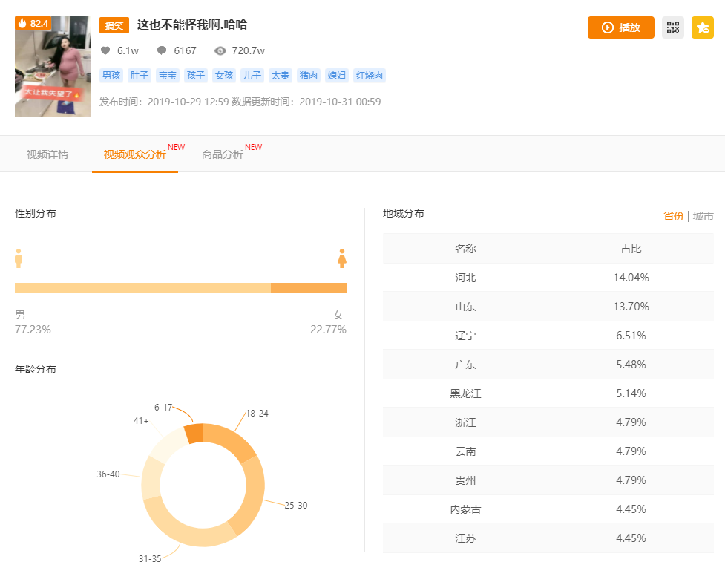Click the 名称 column header
Screen dimensions: 725x588
pyautogui.click(x=465, y=249)
